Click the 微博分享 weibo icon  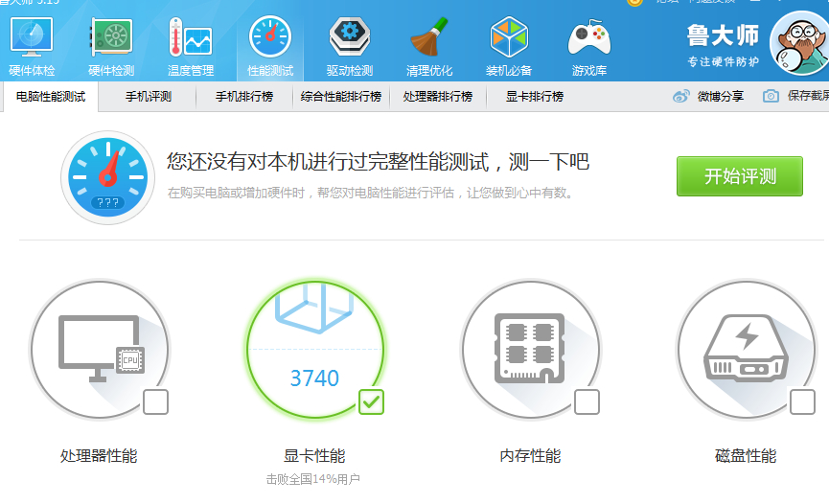[681, 96]
